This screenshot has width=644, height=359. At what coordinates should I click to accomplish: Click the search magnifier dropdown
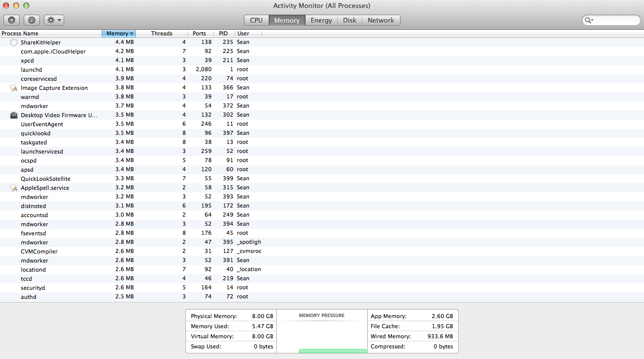click(589, 20)
